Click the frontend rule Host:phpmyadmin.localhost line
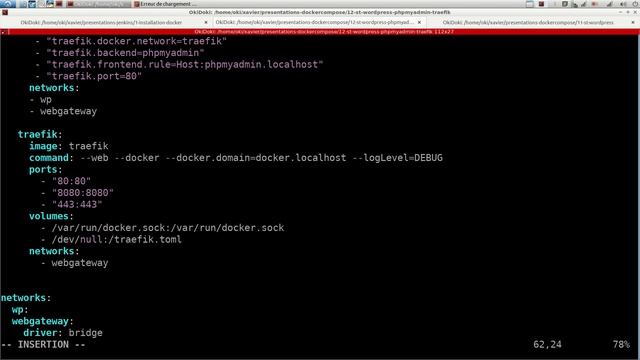Screen dimensions: 640x360 (184, 64)
